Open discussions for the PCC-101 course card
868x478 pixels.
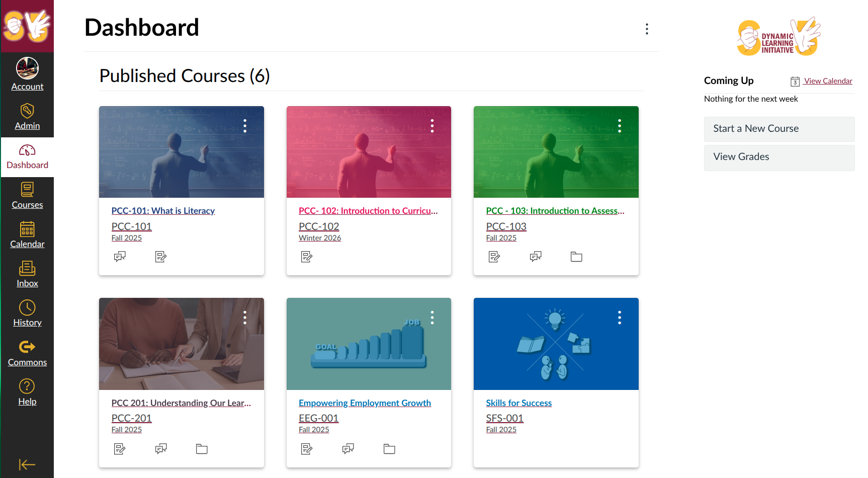click(120, 257)
